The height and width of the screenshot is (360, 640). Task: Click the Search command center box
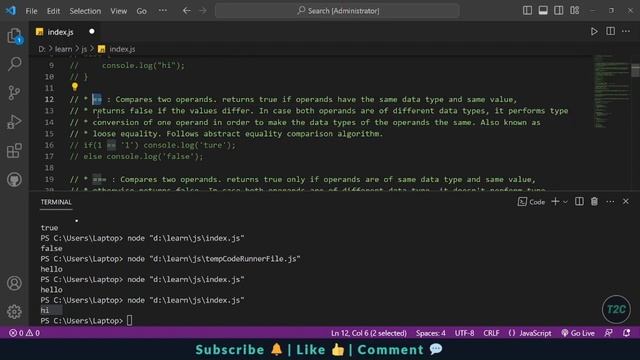coord(337,11)
